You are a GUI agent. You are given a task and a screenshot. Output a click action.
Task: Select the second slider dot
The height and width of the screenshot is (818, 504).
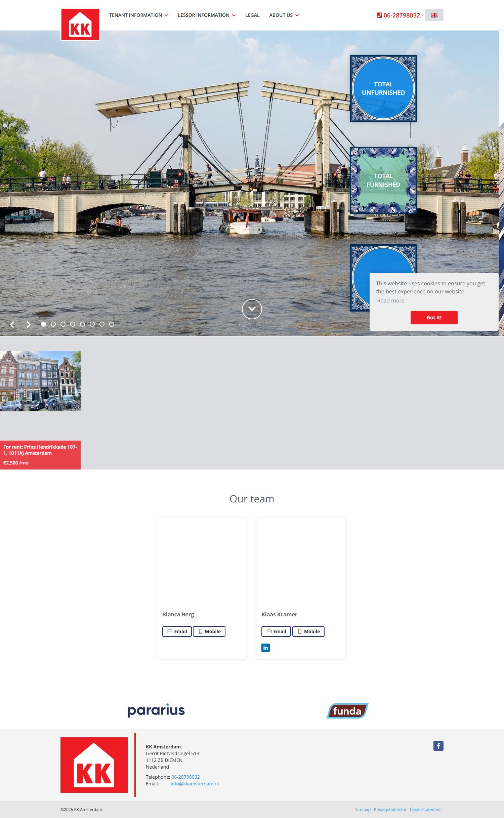point(53,324)
